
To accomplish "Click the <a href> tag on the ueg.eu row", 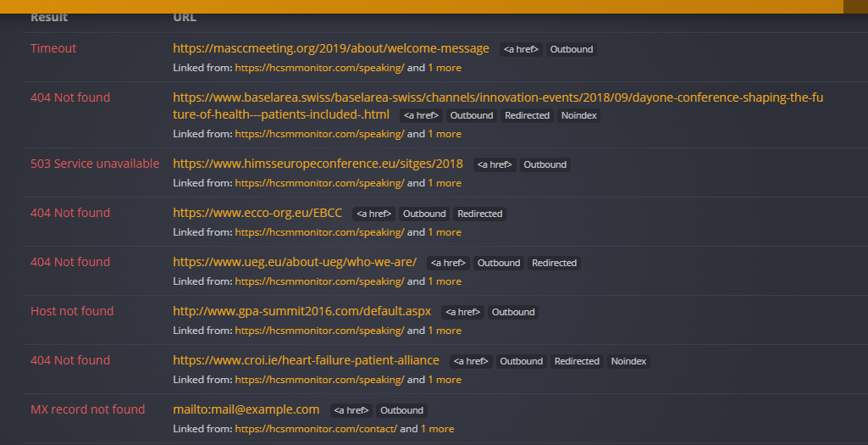I will pyautogui.click(x=448, y=263).
